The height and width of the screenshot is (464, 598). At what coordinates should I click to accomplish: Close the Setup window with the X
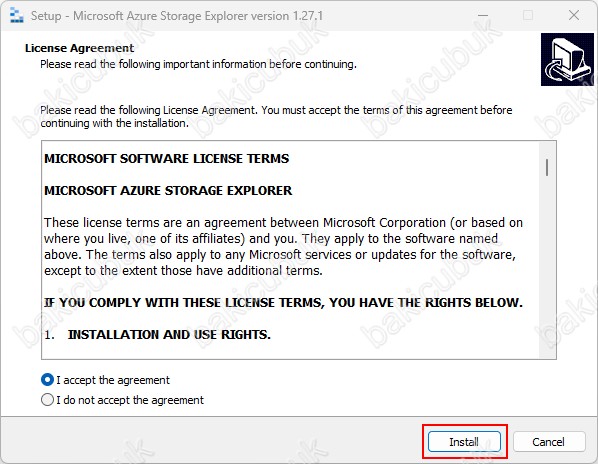click(x=574, y=16)
